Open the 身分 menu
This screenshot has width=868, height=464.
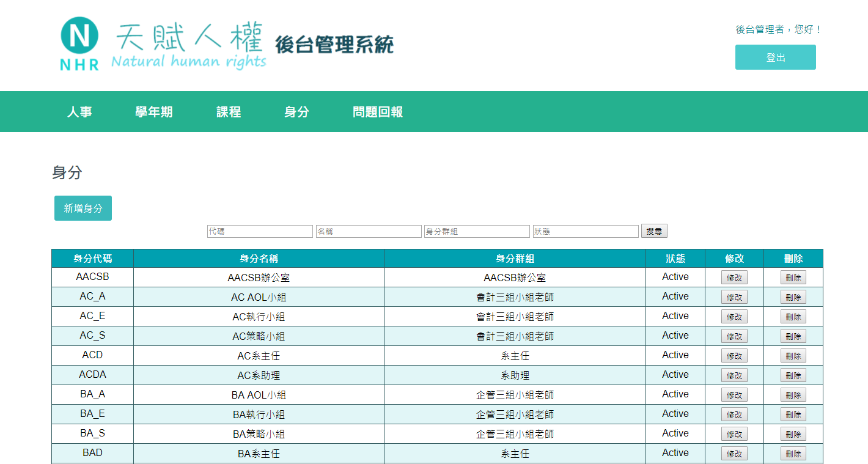pyautogui.click(x=296, y=112)
